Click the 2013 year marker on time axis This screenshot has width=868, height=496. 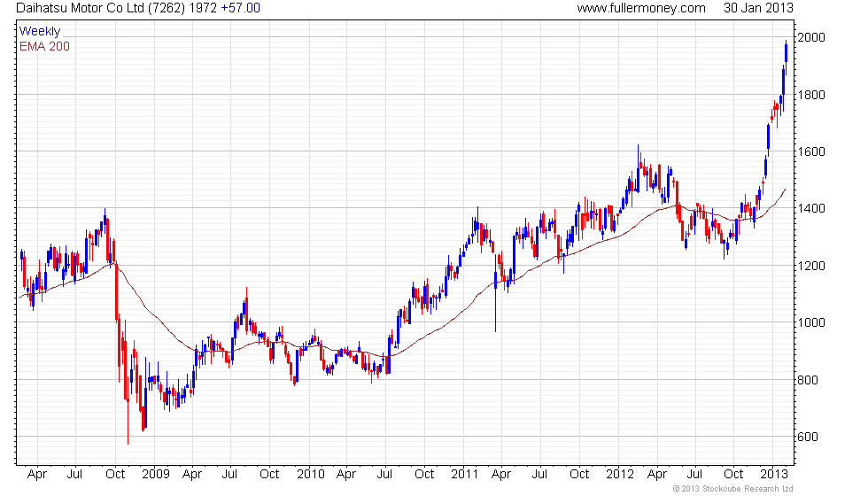coord(776,474)
